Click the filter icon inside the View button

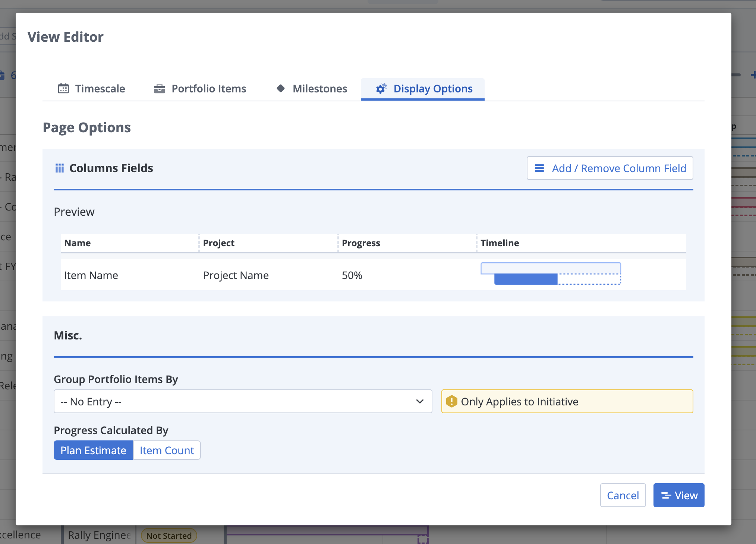[667, 496]
